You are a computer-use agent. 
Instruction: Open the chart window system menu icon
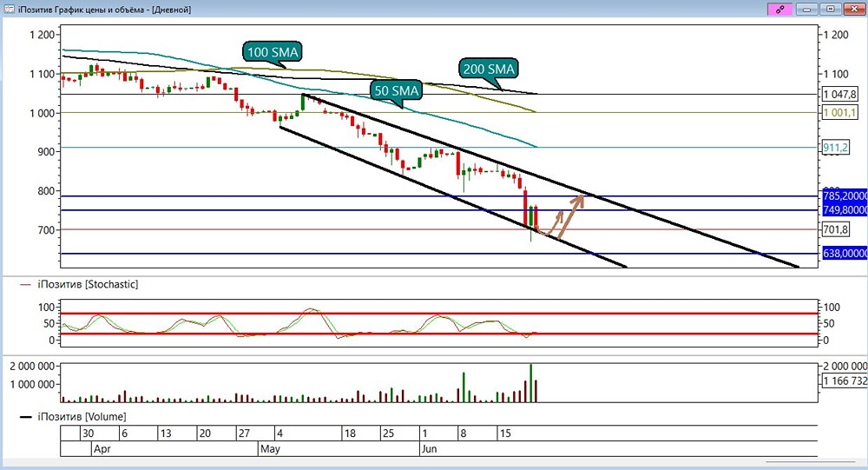point(9,9)
